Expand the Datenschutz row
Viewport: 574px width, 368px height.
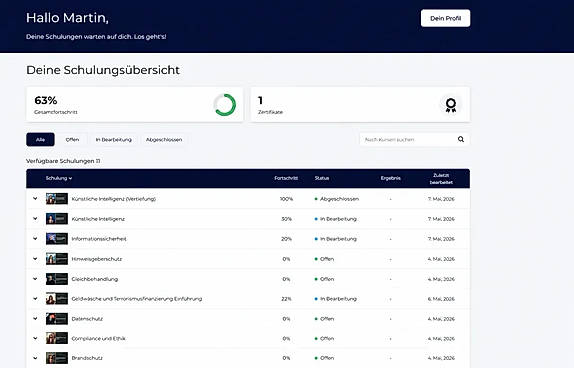click(x=35, y=319)
